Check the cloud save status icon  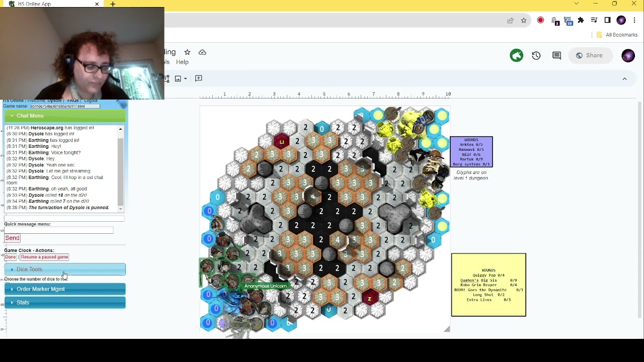click(202, 52)
